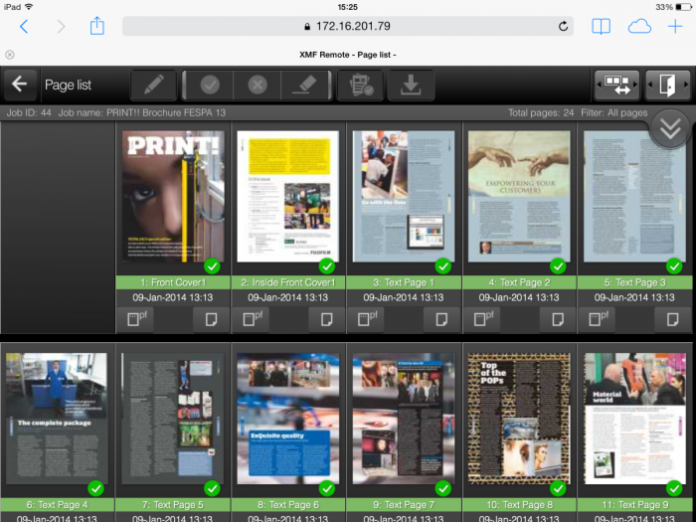Click the download arrow toolbar icon
The height and width of the screenshot is (522, 696).
[x=410, y=85]
